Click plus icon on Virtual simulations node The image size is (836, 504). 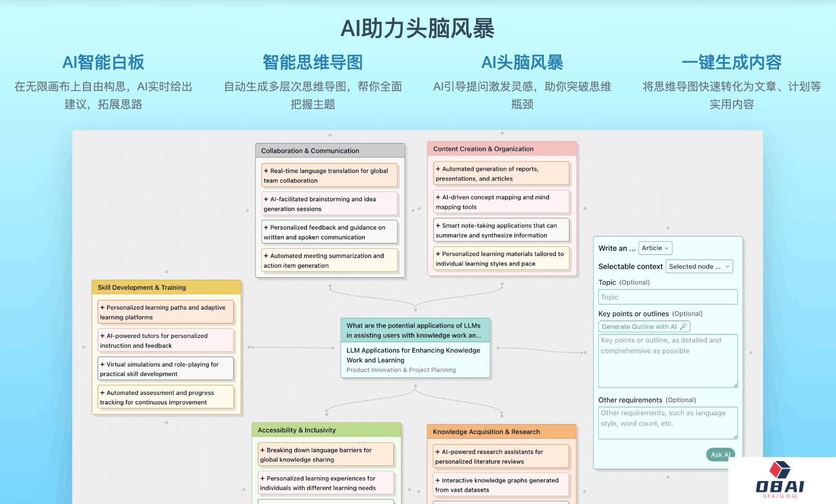click(x=102, y=365)
